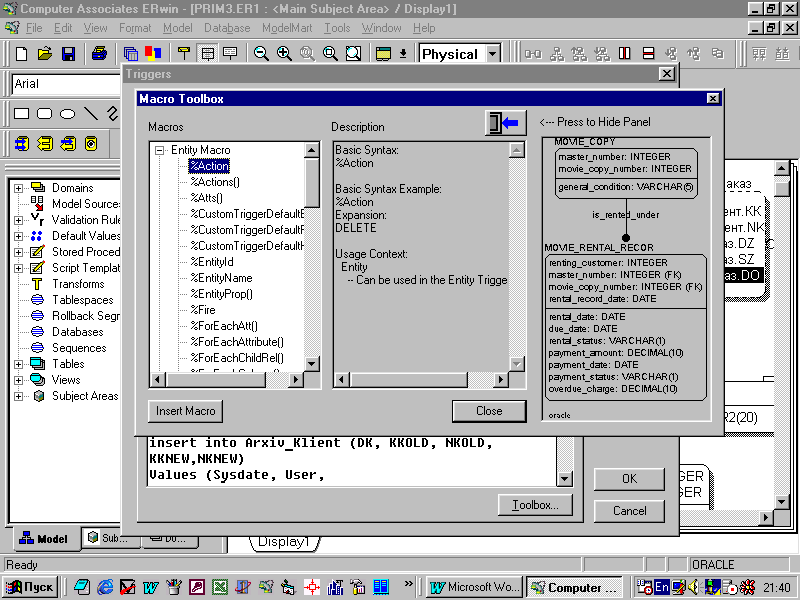Expand the Subject Areas tree node
800x600 pixels.
point(18,396)
